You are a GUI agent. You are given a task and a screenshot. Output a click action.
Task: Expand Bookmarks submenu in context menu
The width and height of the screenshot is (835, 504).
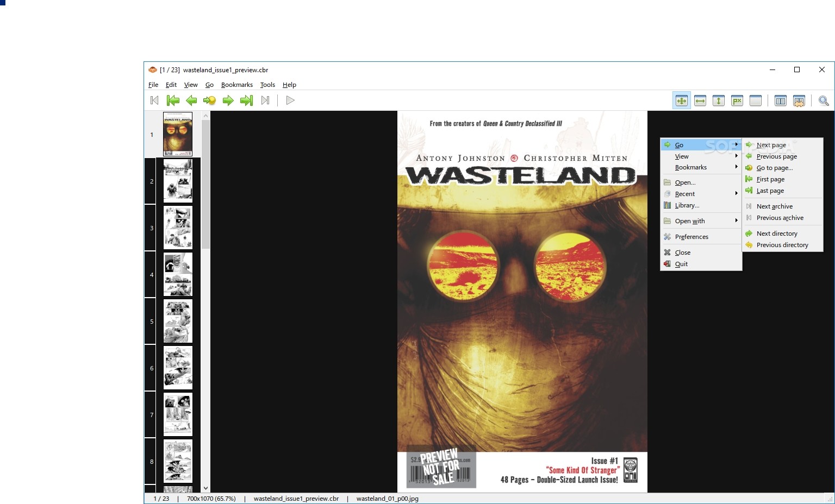coord(701,167)
